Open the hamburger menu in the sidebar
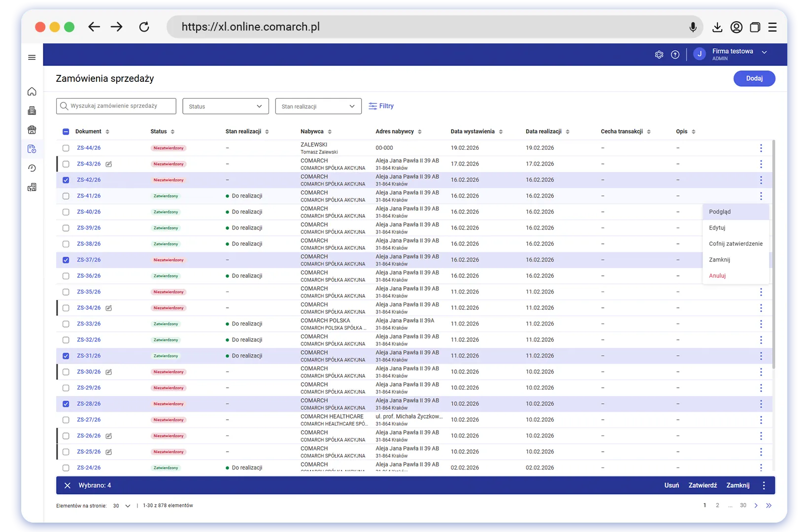 coord(32,58)
